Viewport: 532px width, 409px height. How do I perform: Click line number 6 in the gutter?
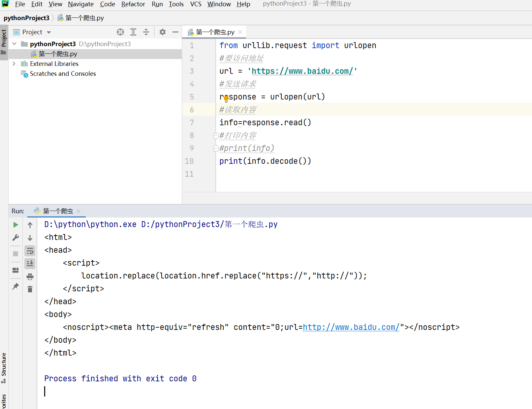tap(192, 110)
